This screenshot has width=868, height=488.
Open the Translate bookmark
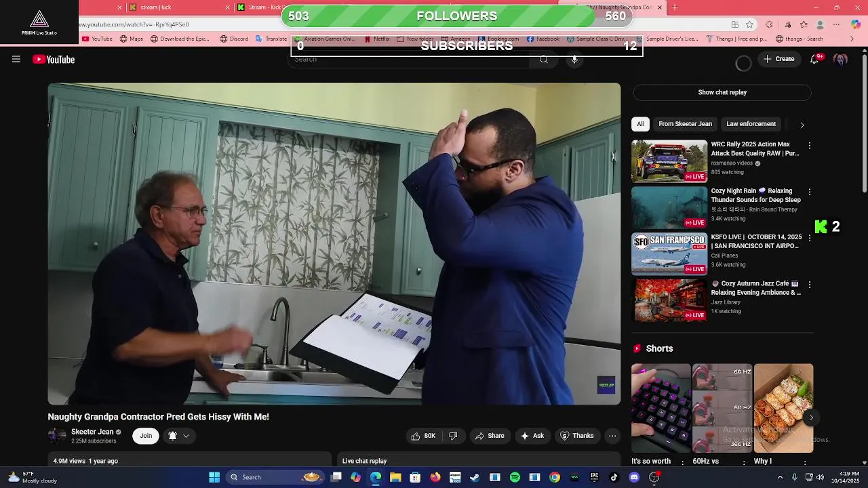pyautogui.click(x=271, y=39)
